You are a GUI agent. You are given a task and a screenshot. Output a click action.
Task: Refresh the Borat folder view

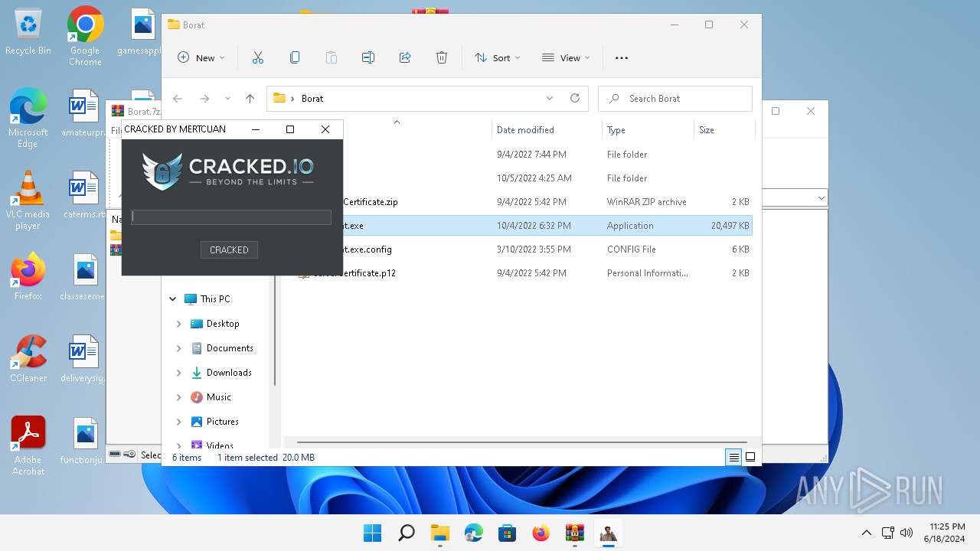coord(575,98)
